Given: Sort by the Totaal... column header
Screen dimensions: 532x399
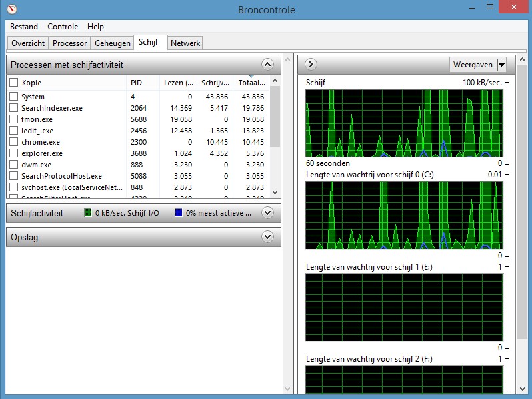Looking at the screenshot, I should click(251, 83).
